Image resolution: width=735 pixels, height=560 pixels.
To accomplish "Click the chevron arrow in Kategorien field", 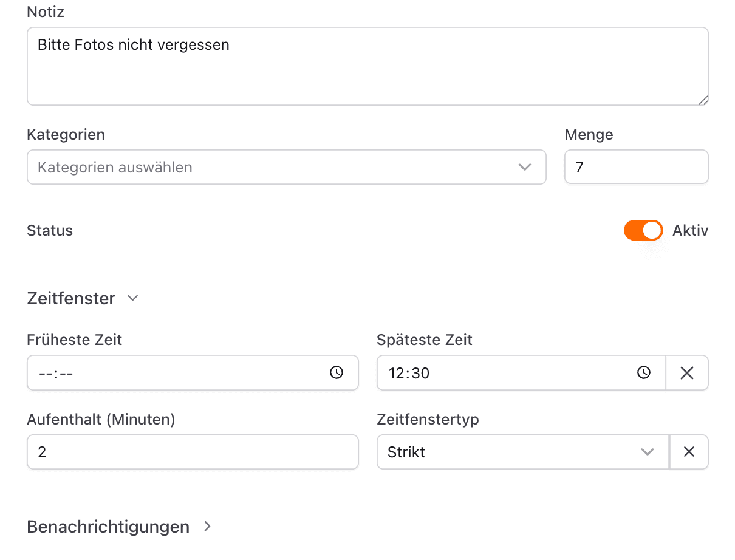I will click(x=525, y=167).
